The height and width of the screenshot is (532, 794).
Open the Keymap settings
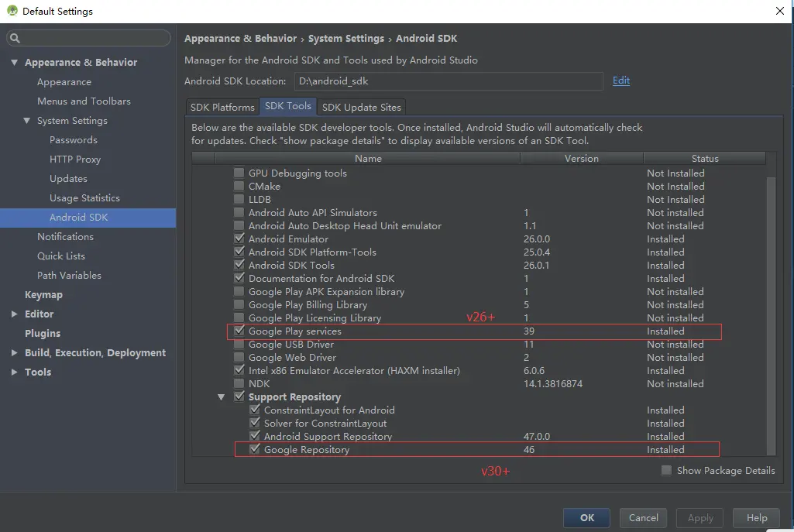tap(43, 294)
